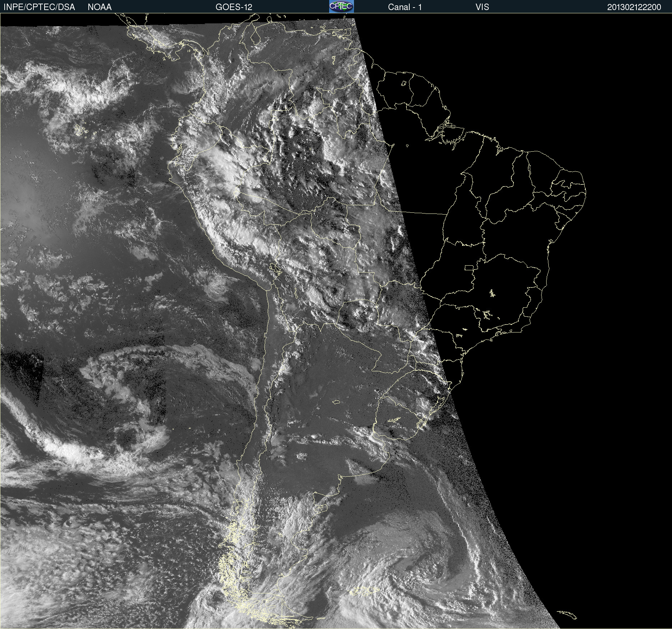The width and height of the screenshot is (672, 629).
Task: Click the GOES-12 satellite label
Action: (x=234, y=7)
